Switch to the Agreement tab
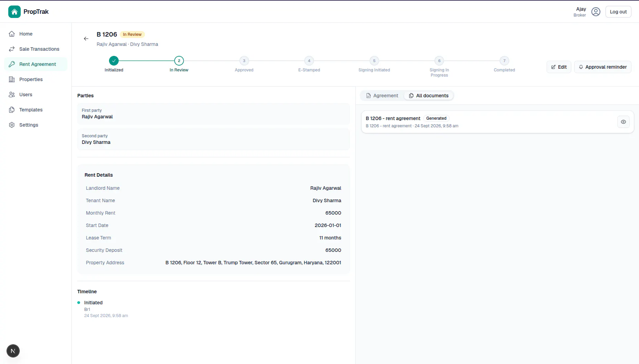 (382, 96)
